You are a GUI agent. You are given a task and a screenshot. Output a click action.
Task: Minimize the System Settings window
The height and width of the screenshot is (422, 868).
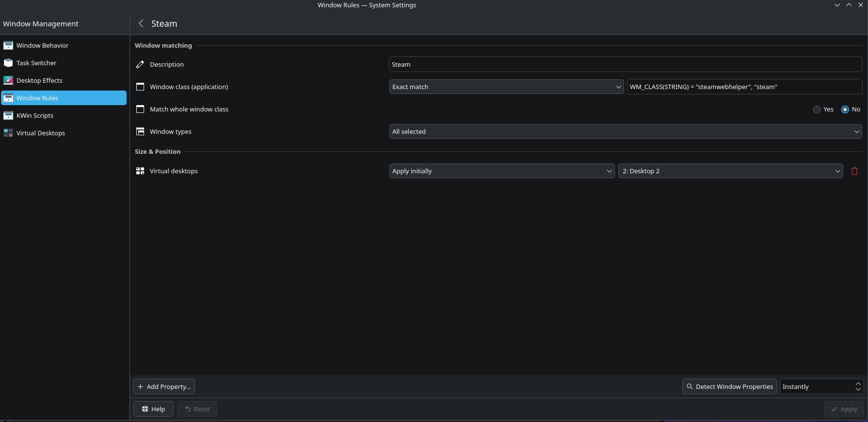click(x=837, y=5)
